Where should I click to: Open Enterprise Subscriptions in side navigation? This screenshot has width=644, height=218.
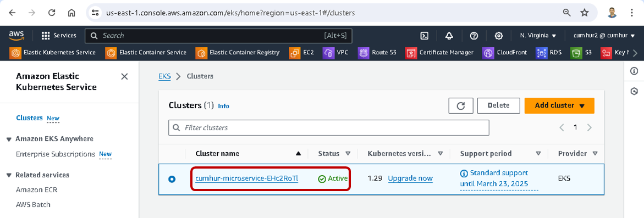click(56, 154)
